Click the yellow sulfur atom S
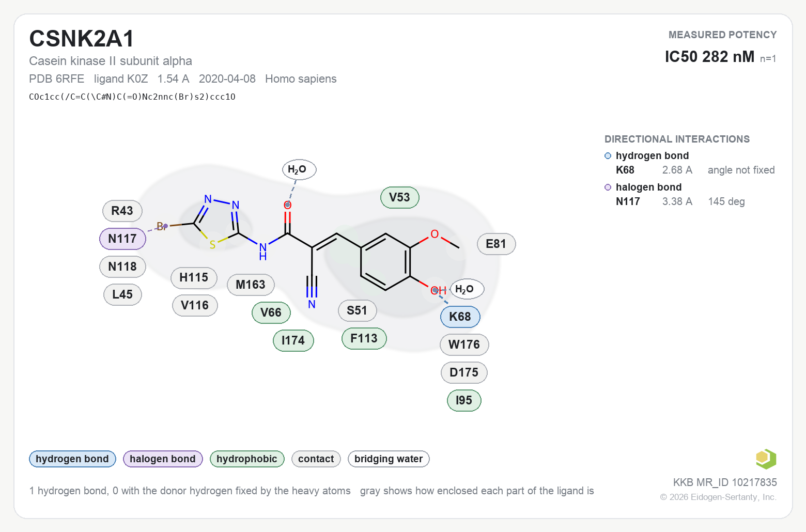This screenshot has width=806, height=532. point(212,245)
